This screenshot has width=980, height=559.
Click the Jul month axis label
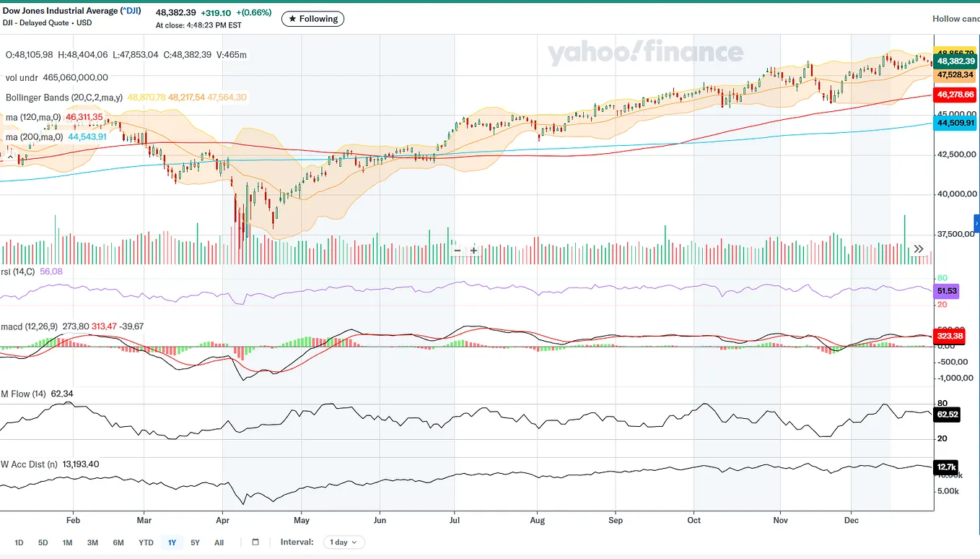coord(455,520)
